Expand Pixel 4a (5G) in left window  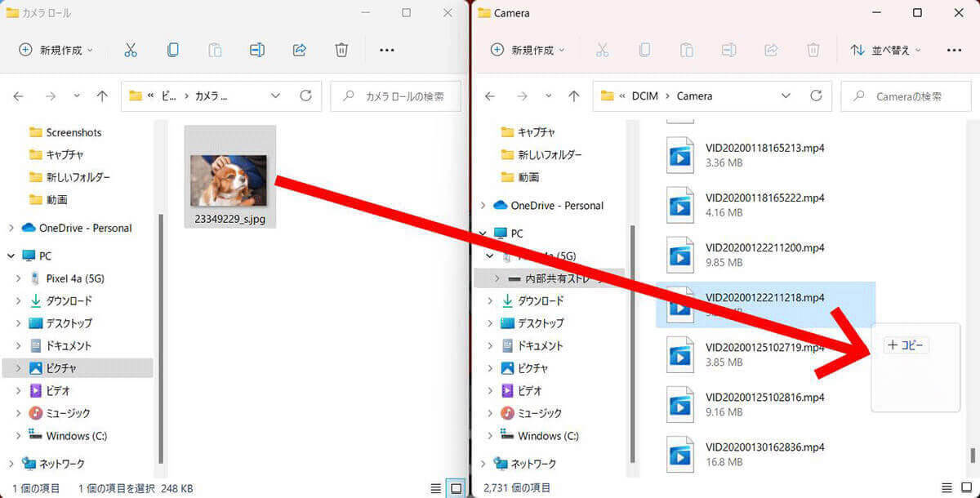click(x=19, y=278)
